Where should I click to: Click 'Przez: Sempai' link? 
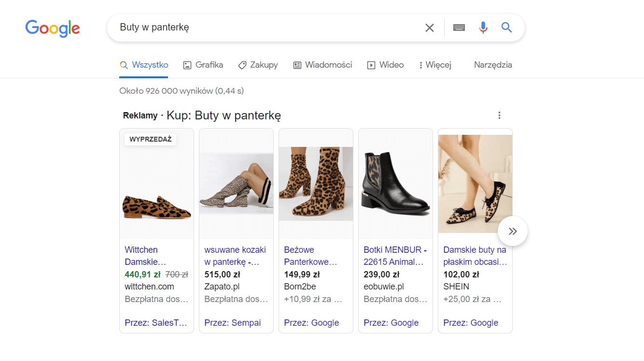232,323
